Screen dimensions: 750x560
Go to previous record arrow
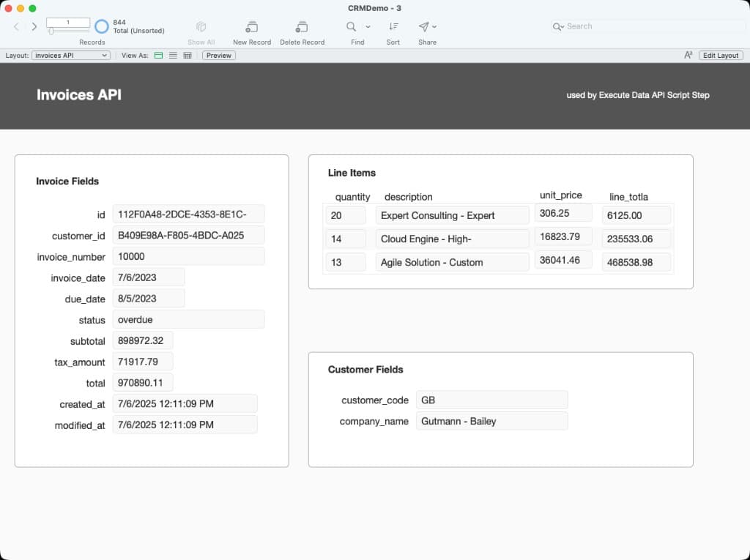pyautogui.click(x=17, y=27)
